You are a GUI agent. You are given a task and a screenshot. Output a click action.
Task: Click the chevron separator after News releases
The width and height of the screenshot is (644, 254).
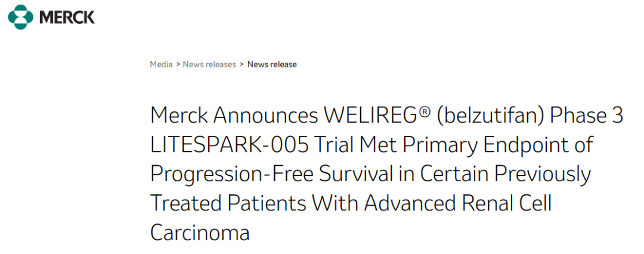click(241, 64)
